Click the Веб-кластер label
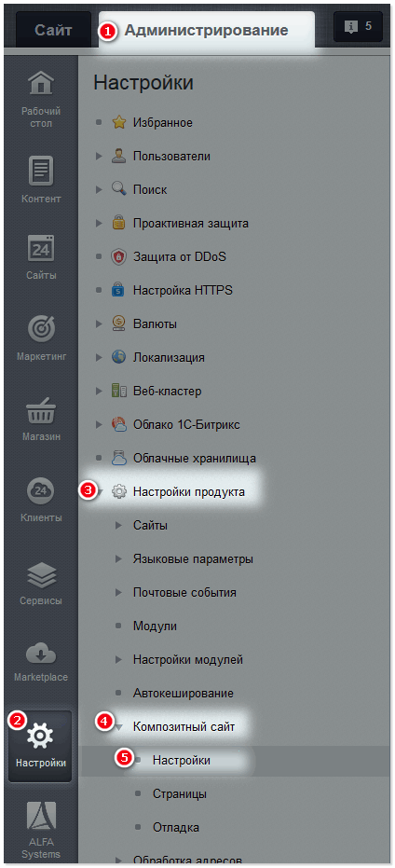Screen dimensions: 395x868 pyautogui.click(x=167, y=392)
